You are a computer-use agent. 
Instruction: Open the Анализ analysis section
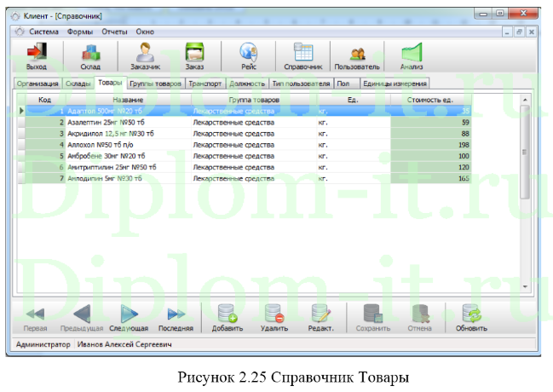point(412,55)
